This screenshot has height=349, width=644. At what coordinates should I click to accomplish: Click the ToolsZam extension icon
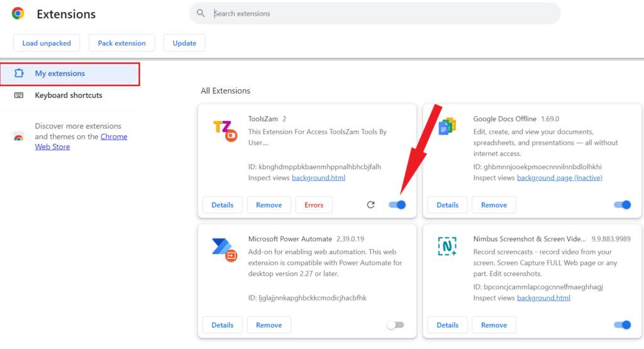pyautogui.click(x=225, y=131)
